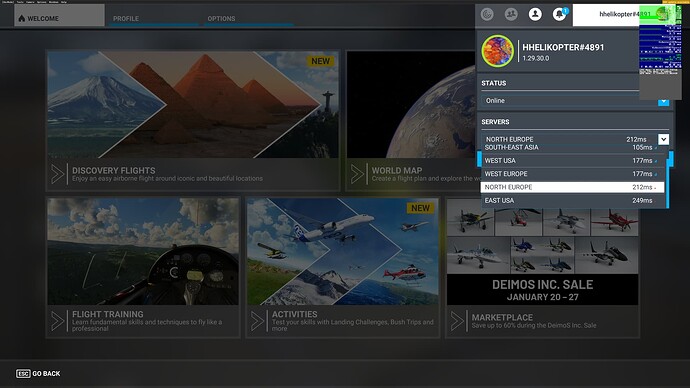Screen dimensions: 690x388
Task: Click the version number 1.29.30.0
Action: (536, 58)
